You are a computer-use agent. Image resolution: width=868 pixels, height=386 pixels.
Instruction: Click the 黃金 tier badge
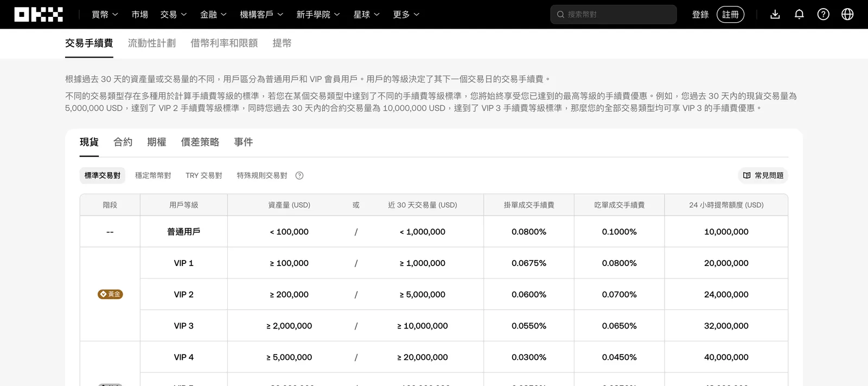pyautogui.click(x=110, y=294)
